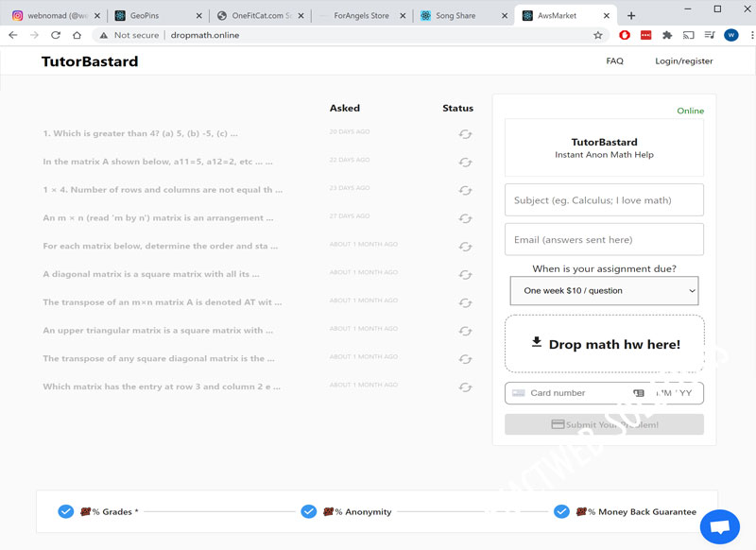Close the Song Share tab

click(505, 16)
